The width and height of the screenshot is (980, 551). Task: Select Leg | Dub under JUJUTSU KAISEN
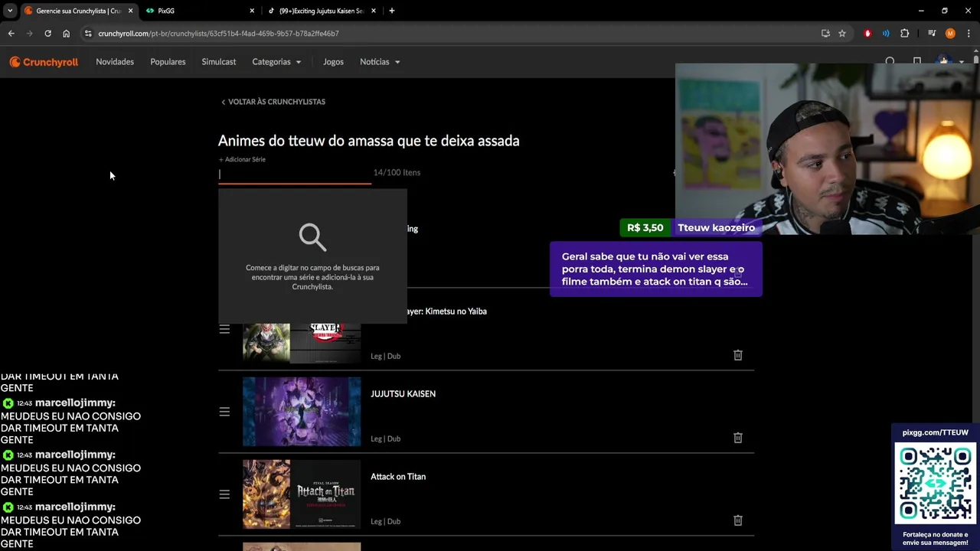click(x=385, y=439)
